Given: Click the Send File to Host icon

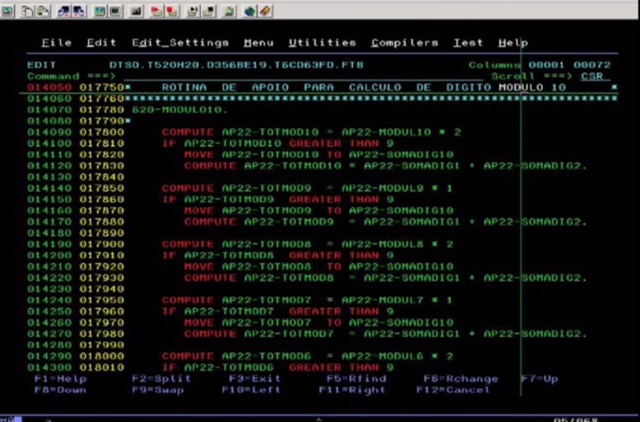Looking at the screenshot, I should coord(64,11).
